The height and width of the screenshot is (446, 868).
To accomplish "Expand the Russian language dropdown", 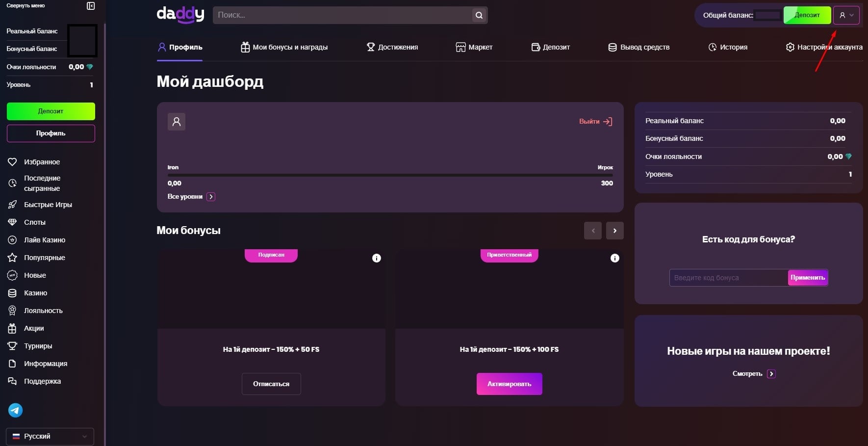I will tap(50, 436).
